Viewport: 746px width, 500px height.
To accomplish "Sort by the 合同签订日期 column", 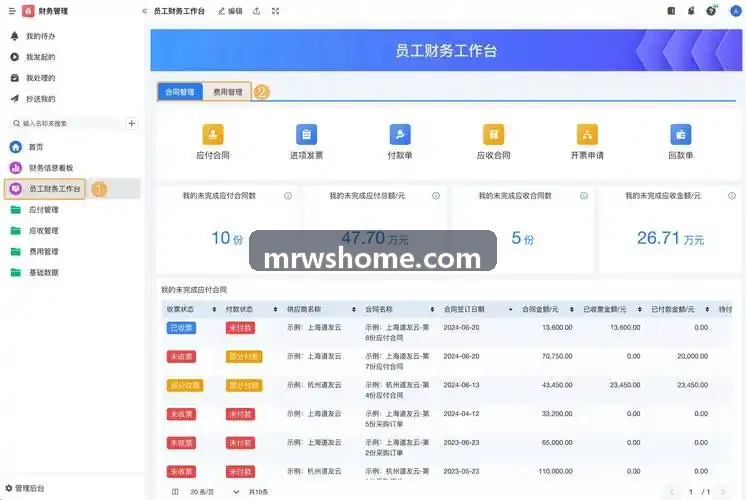I will point(510,309).
